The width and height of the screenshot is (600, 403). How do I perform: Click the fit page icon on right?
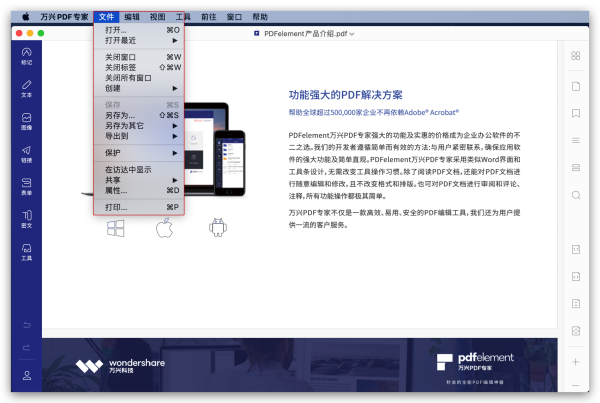576,331
